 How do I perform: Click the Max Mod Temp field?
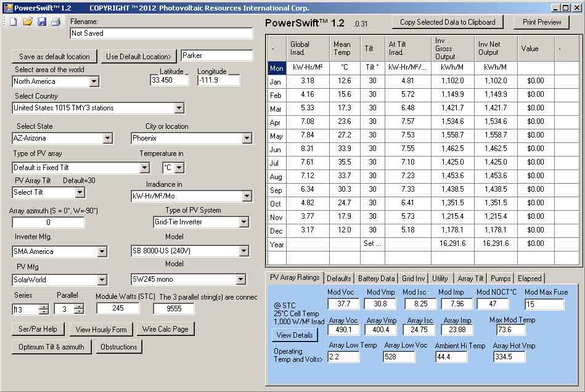click(x=511, y=330)
